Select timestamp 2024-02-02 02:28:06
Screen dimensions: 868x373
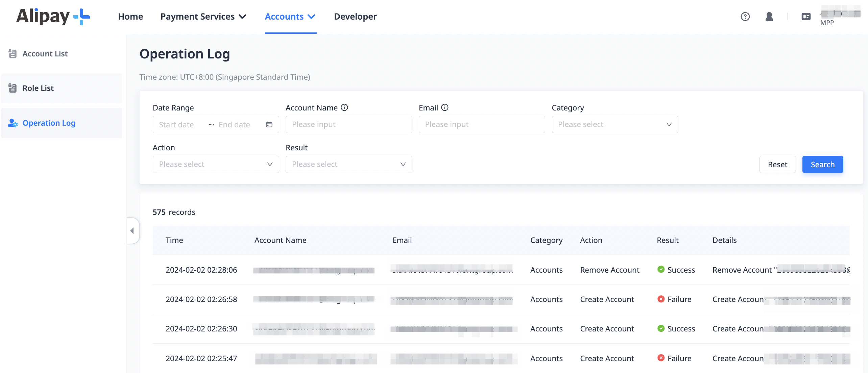click(201, 270)
